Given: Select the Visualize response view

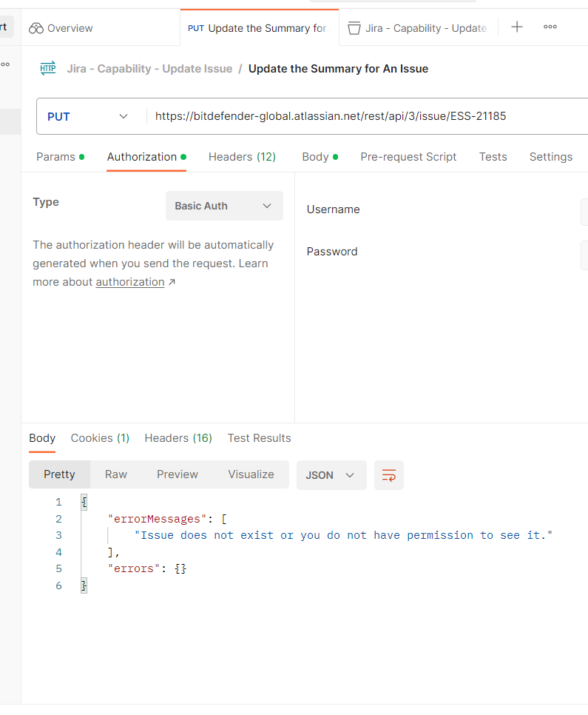Looking at the screenshot, I should (251, 474).
